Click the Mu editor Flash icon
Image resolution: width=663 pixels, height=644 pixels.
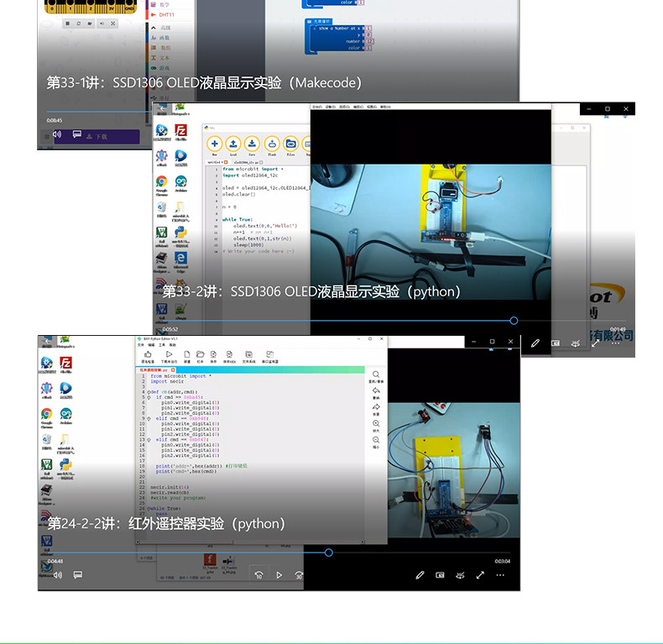pyautogui.click(x=272, y=144)
